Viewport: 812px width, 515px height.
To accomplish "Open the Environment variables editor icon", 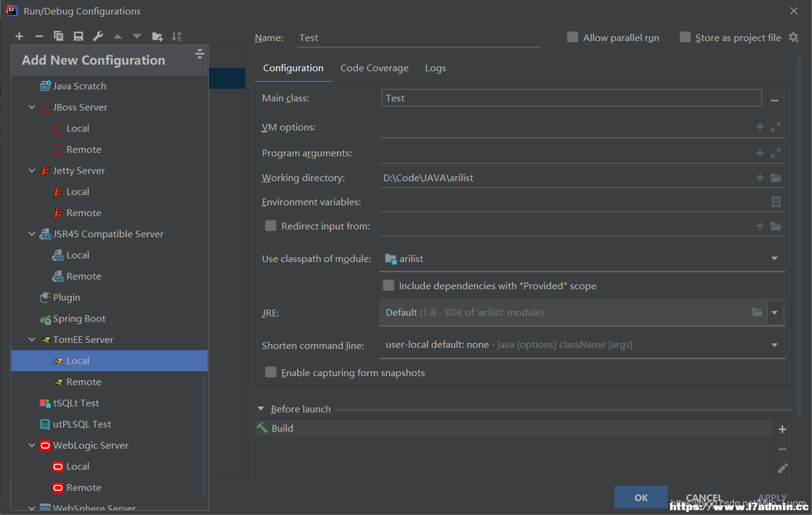I will coord(776,202).
